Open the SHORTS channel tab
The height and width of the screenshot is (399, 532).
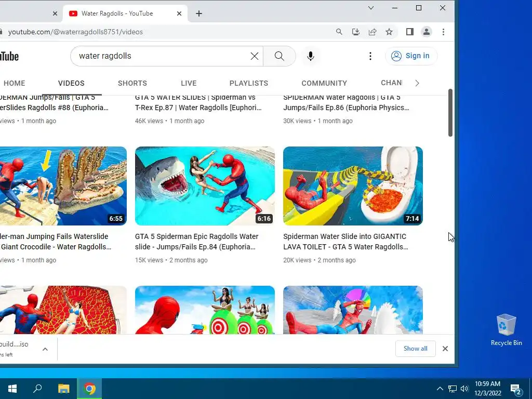pos(132,83)
